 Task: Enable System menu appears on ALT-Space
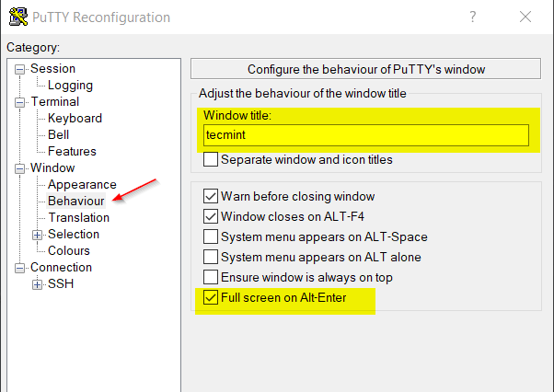click(212, 237)
